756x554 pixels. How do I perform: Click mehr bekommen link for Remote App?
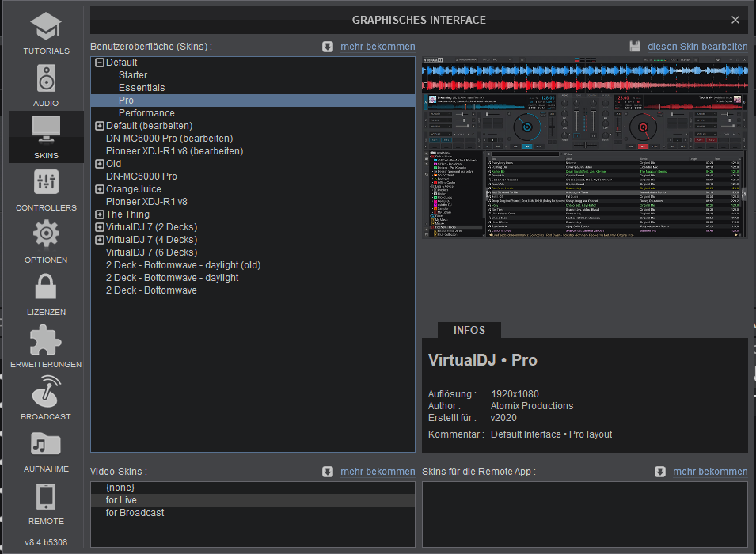coord(710,472)
